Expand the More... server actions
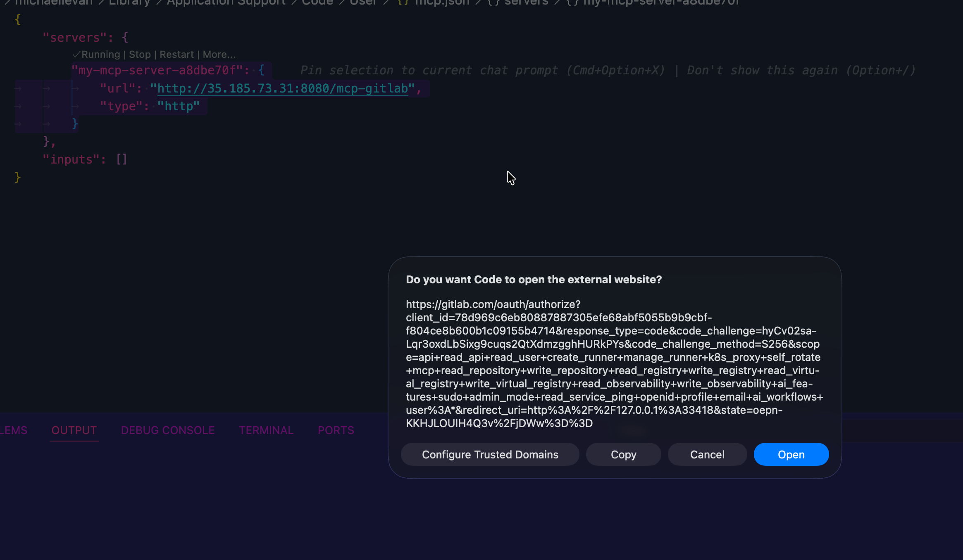Viewport: 963px width, 560px height. point(219,55)
